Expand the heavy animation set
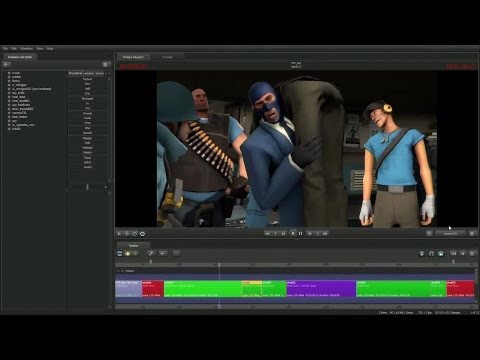Viewport: 480px width, 360px height. [x=9, y=81]
